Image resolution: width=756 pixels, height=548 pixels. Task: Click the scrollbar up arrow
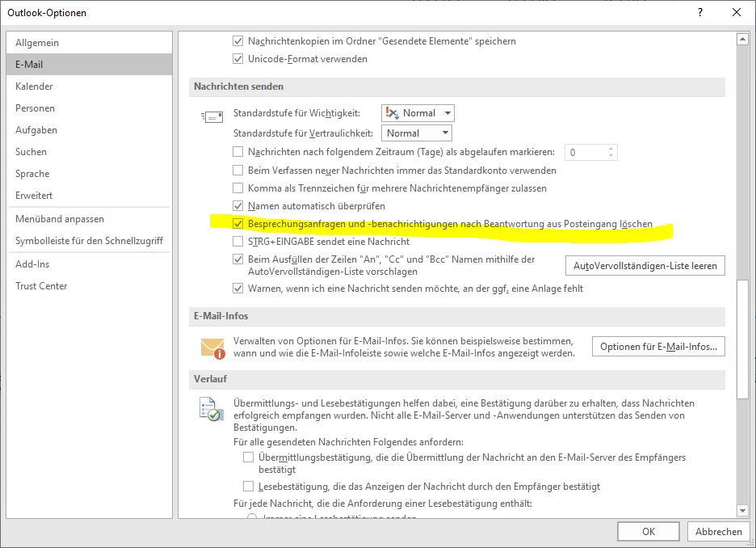(x=742, y=39)
